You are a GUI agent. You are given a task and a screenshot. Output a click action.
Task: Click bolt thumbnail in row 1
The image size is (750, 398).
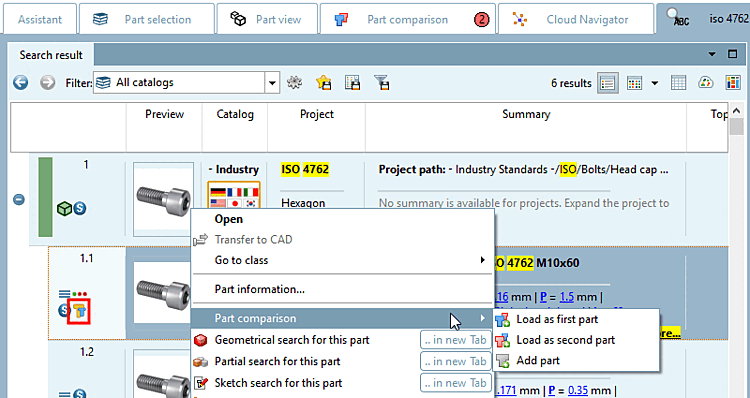[164, 199]
